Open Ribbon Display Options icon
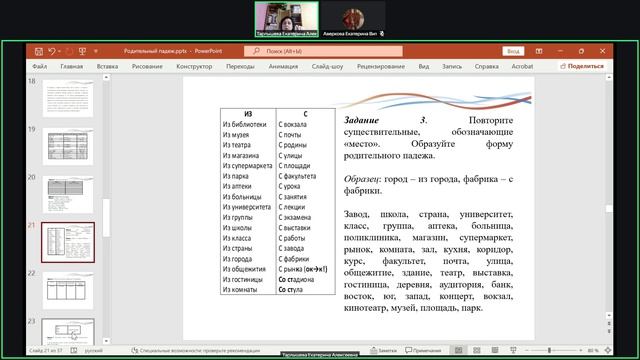 click(539, 51)
